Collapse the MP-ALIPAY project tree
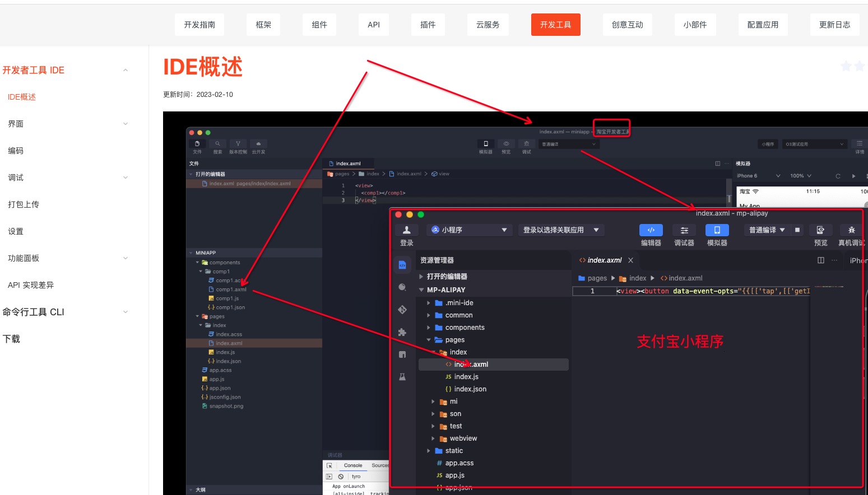The image size is (868, 495). click(493, 290)
